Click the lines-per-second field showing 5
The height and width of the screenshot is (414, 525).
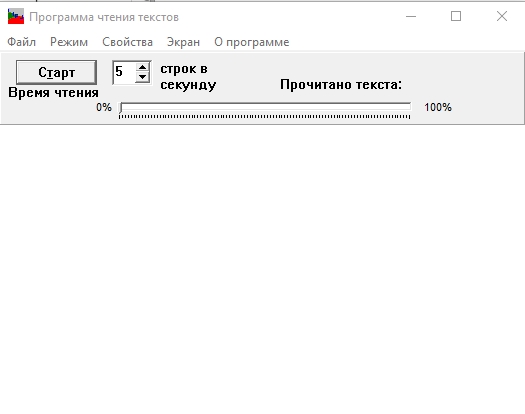point(125,72)
